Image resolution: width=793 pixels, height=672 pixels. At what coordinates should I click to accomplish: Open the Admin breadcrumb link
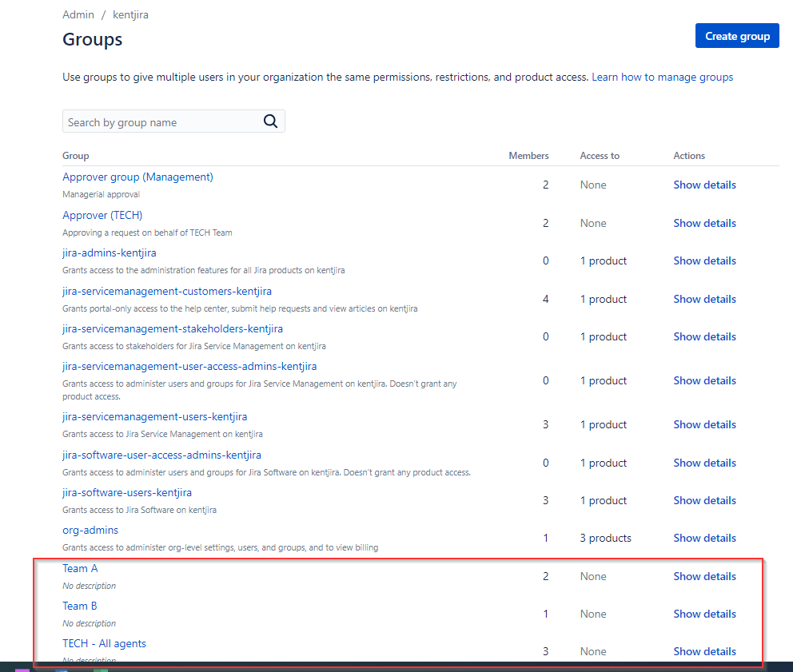(x=78, y=14)
